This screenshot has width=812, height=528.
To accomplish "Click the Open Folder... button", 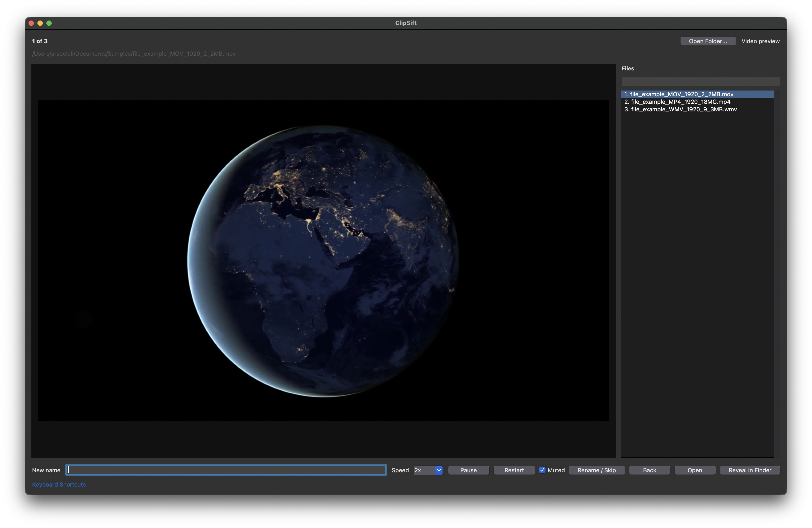I will [707, 41].
